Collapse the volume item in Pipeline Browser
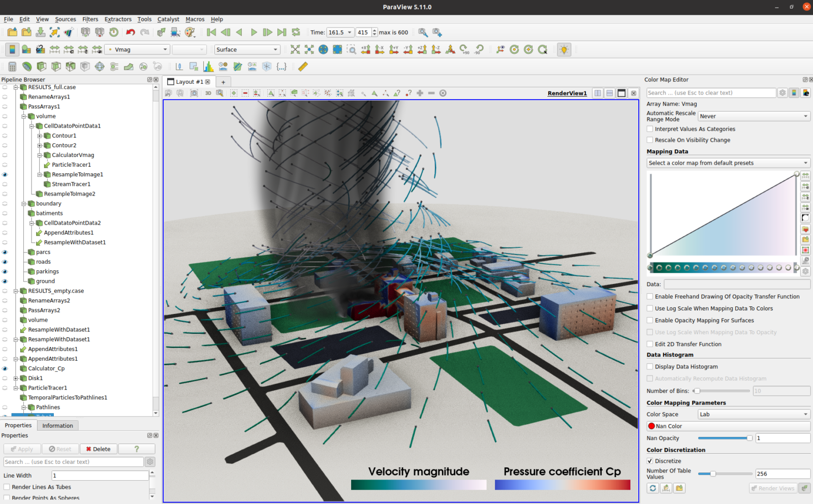The image size is (813, 504). click(x=24, y=116)
